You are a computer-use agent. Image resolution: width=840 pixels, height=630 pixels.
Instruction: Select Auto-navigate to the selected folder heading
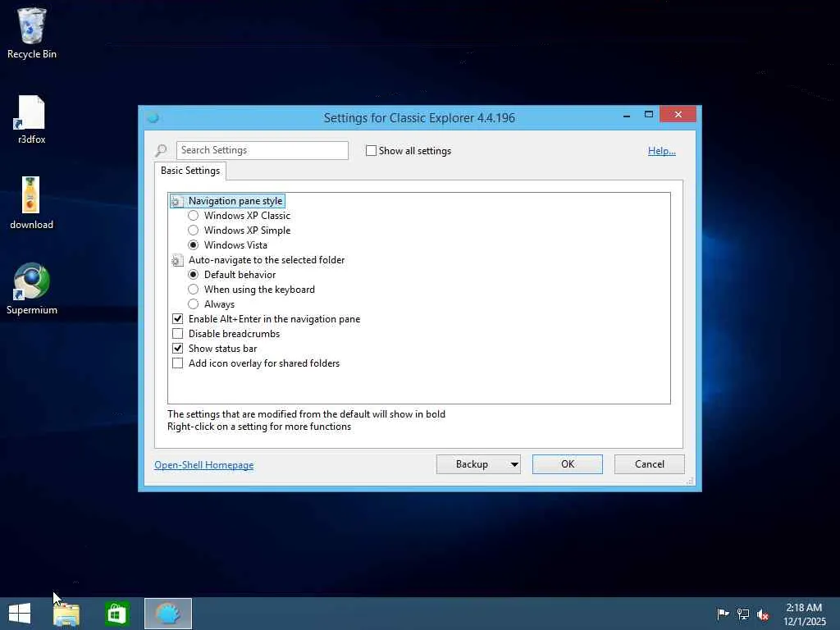[x=267, y=260]
